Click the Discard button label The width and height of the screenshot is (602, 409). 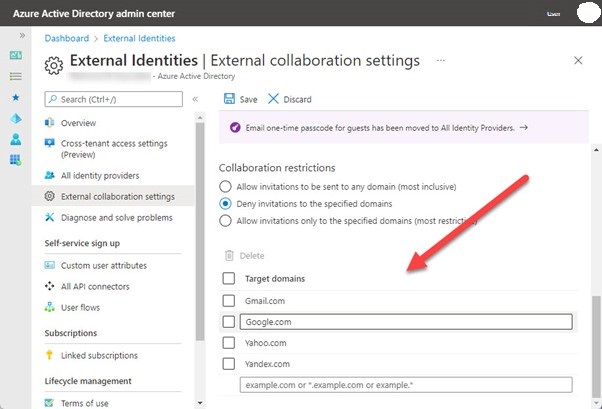[x=297, y=99]
